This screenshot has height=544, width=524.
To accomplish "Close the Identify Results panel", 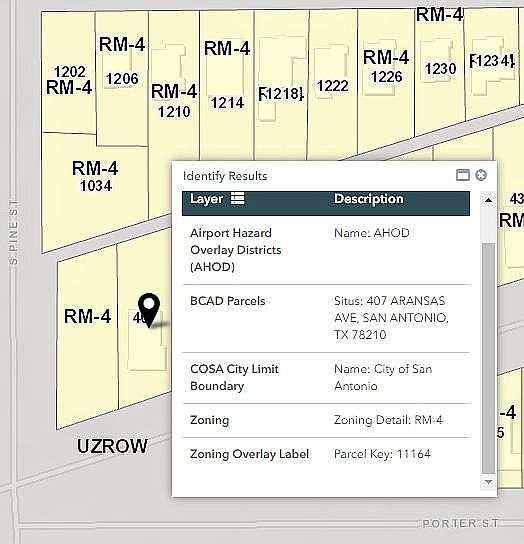I will point(481,175).
